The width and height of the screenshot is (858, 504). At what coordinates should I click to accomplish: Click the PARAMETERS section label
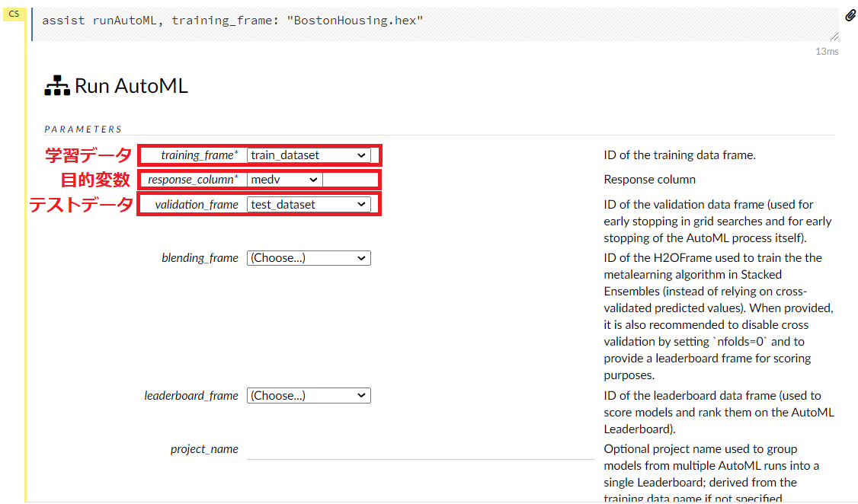(x=83, y=129)
